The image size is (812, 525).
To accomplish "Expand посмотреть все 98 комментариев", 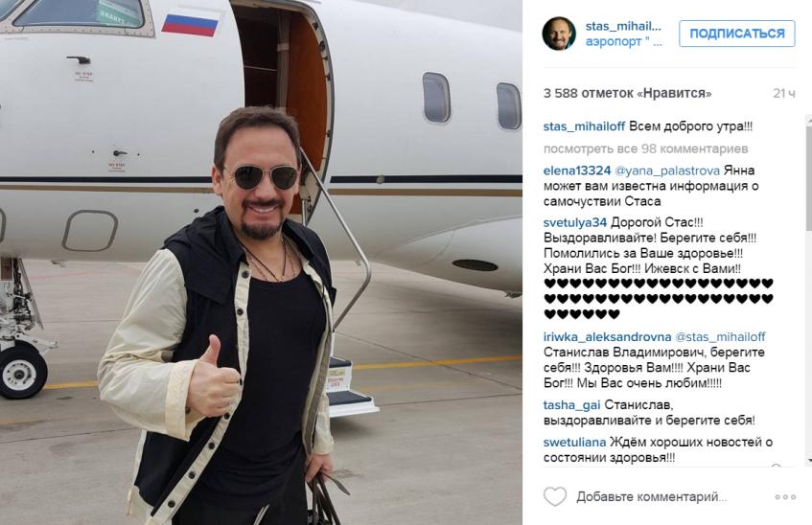I will tap(646, 148).
